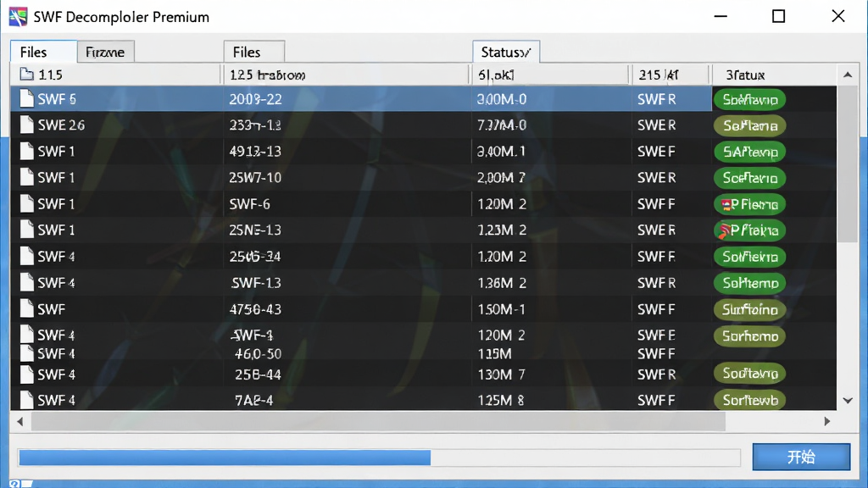Viewport: 868px width, 488px height.
Task: Click file icon of SWE 26 row
Action: (x=26, y=125)
